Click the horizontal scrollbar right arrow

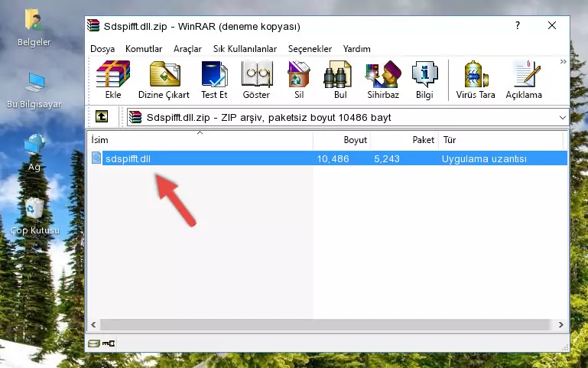click(561, 325)
